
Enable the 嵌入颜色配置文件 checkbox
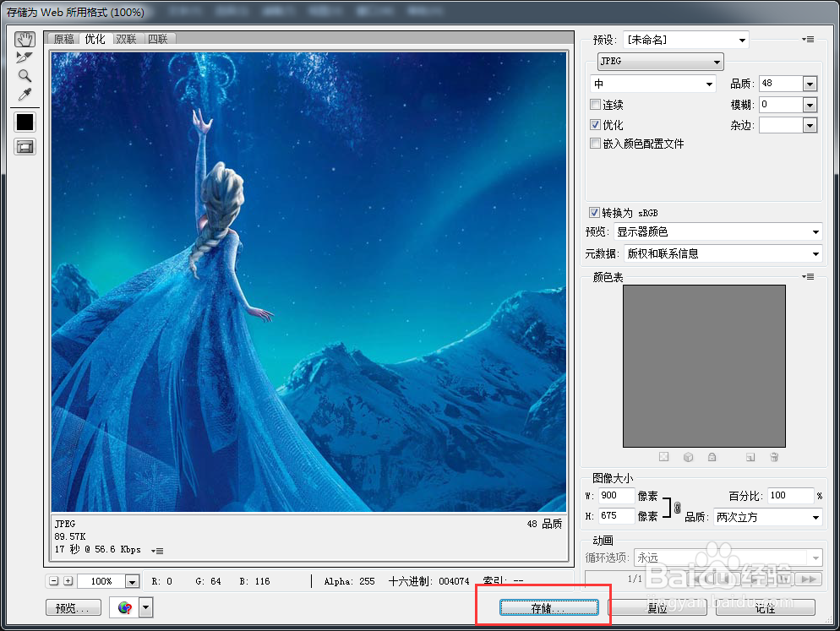[595, 144]
